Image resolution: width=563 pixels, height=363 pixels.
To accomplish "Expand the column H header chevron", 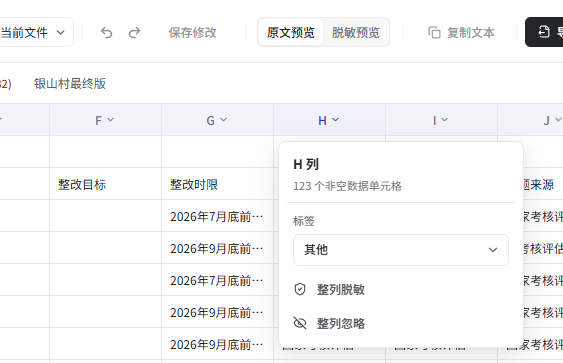I will pos(335,120).
